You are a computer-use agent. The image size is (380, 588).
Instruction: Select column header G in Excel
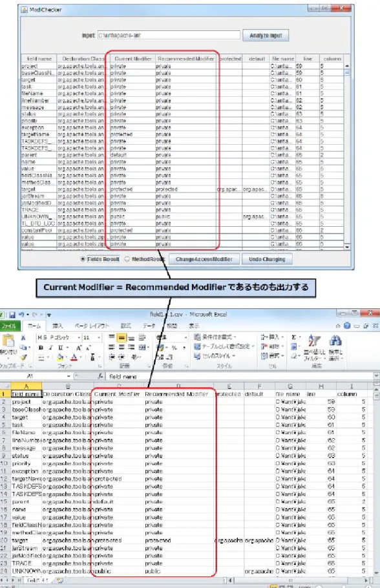[x=290, y=386]
